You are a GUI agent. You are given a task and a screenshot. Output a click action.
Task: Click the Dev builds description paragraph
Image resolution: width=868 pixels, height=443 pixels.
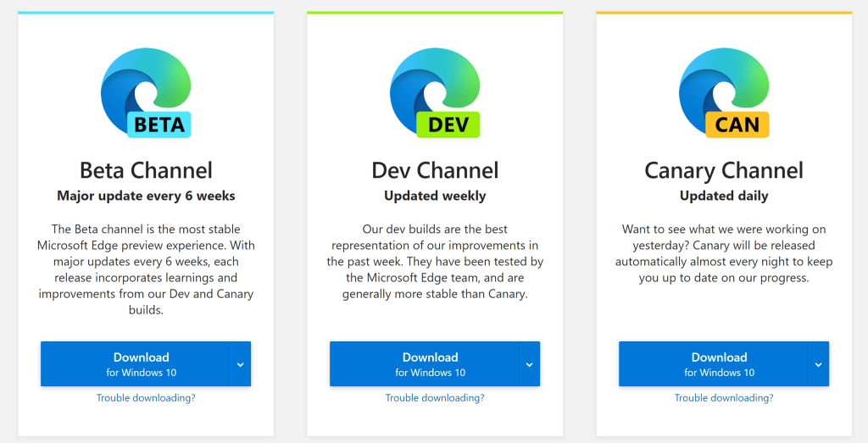tap(435, 262)
